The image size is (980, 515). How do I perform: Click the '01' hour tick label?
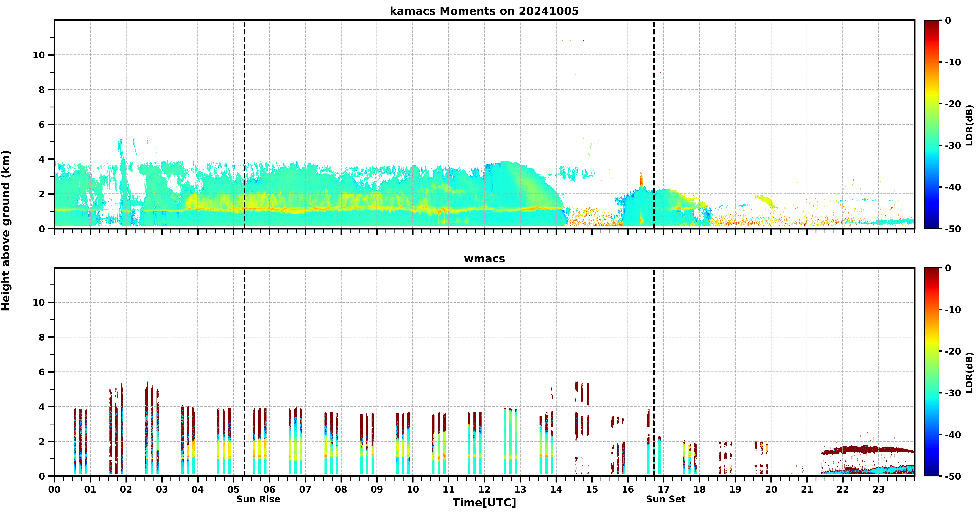tap(90, 489)
